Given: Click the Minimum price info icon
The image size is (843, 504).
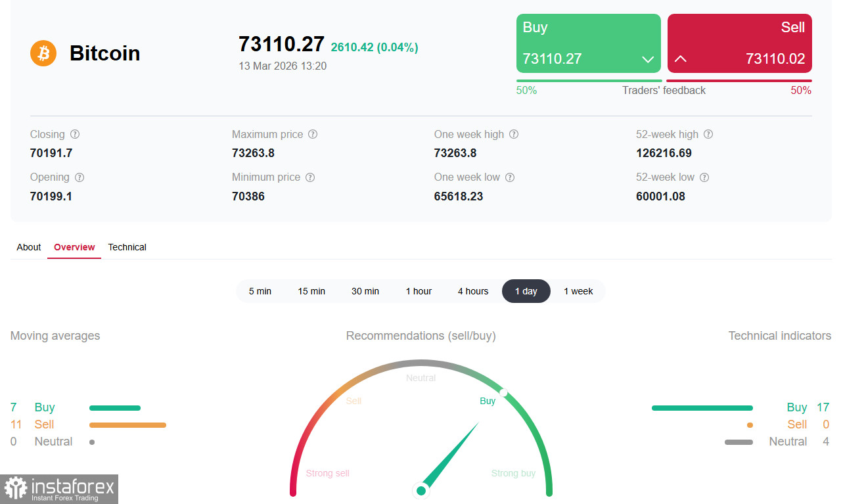Looking at the screenshot, I should click(309, 177).
